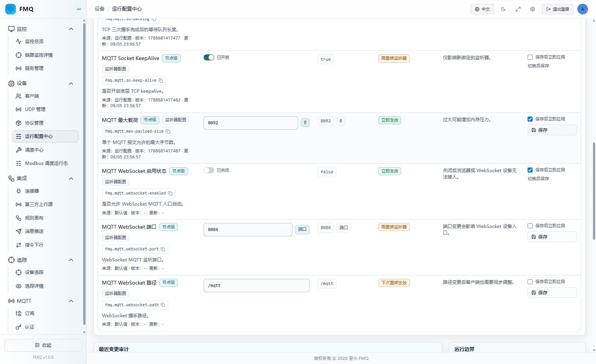Viewport: 596px width, 364px height.
Task: Collapse the 追踪 sidebar group
Action: tap(71, 260)
